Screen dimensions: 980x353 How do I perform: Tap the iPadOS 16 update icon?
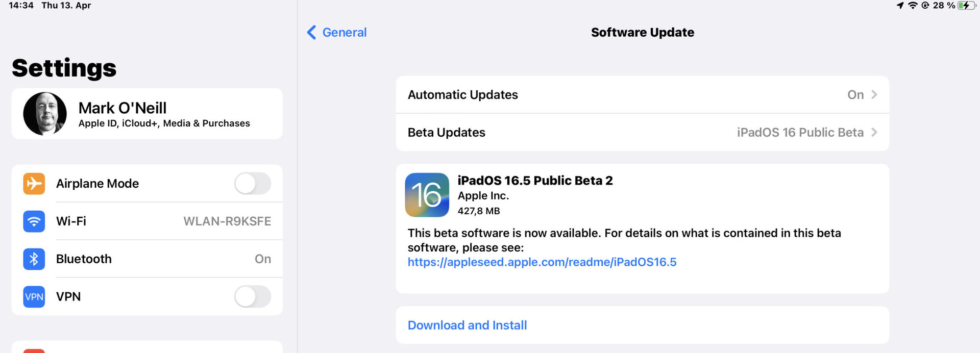click(427, 195)
